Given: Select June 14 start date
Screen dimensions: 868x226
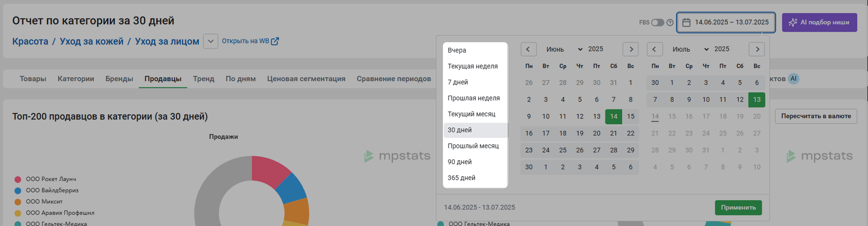Looking at the screenshot, I should click(614, 117).
